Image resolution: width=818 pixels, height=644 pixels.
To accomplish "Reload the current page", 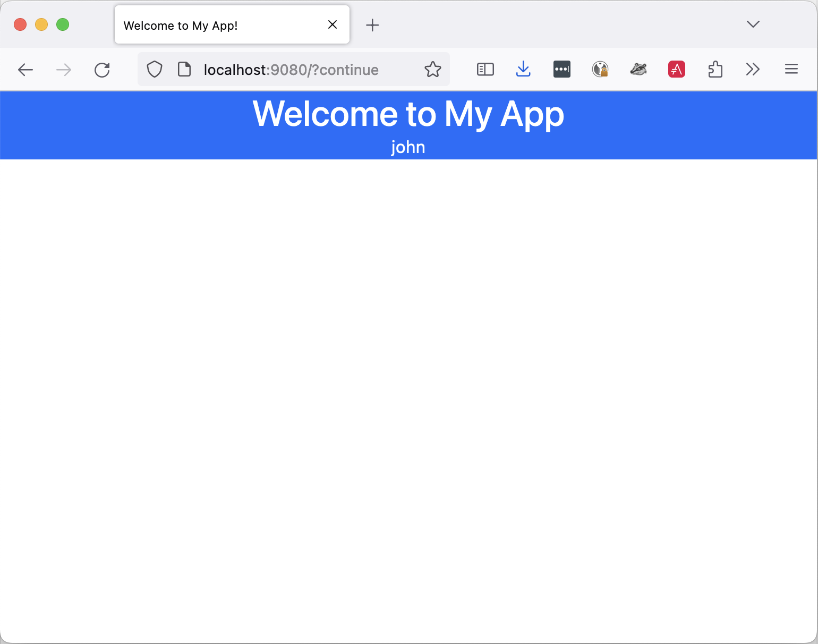I will coord(102,70).
